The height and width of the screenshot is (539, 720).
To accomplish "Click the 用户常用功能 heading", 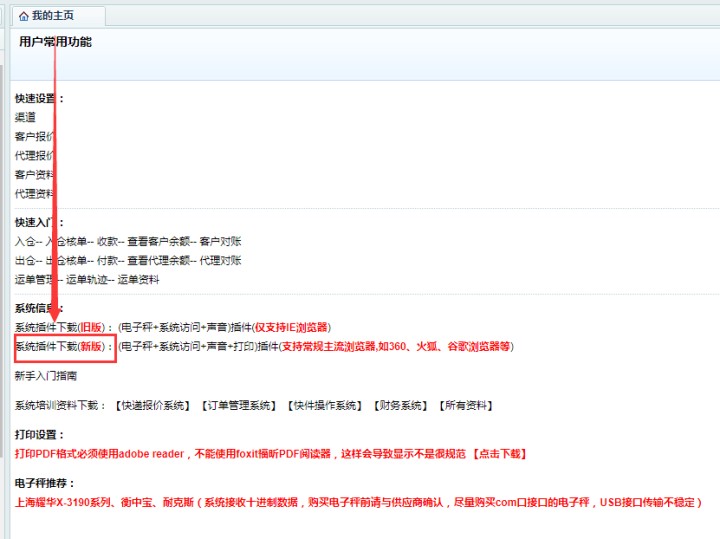I will click(56, 42).
